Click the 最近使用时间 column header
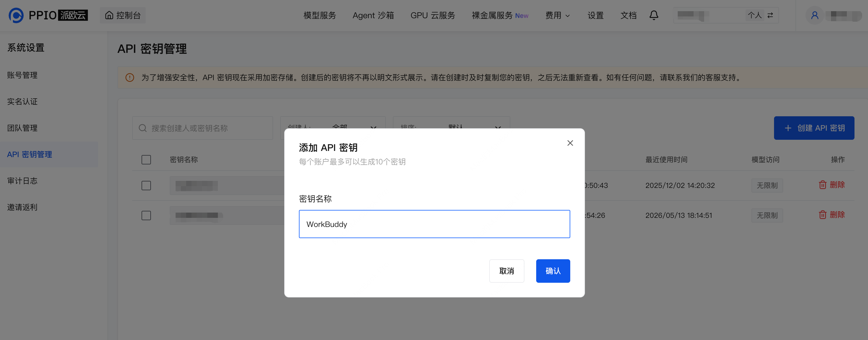868x340 pixels. coord(666,160)
